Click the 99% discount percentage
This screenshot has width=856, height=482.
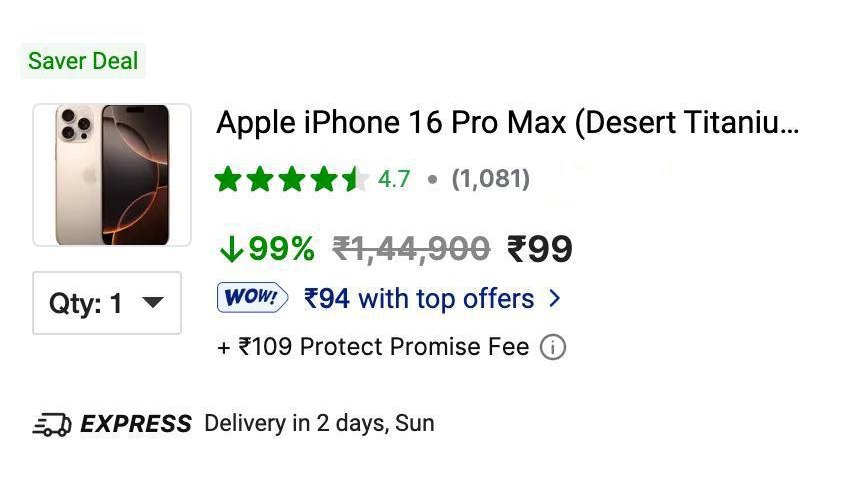click(282, 249)
